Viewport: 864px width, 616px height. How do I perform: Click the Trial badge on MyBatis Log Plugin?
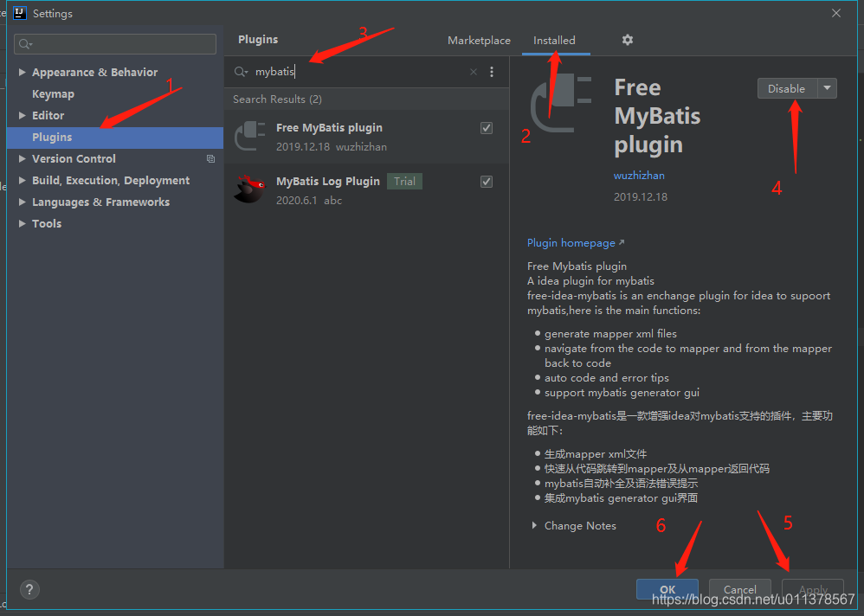pyautogui.click(x=404, y=181)
